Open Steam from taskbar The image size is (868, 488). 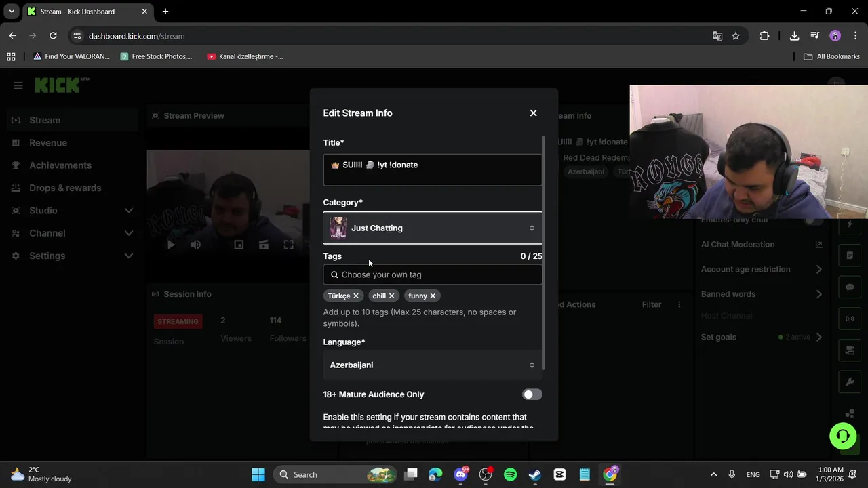tap(535, 474)
